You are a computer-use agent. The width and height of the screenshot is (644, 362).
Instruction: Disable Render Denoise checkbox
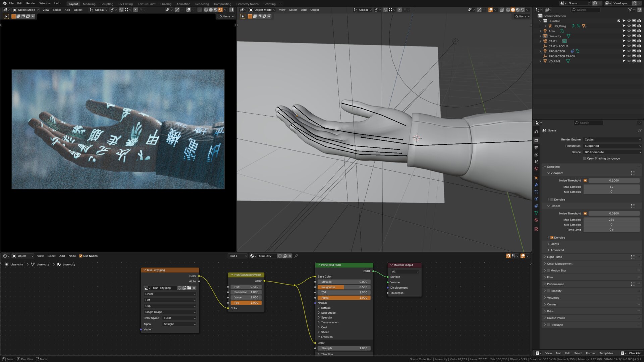[x=552, y=237]
